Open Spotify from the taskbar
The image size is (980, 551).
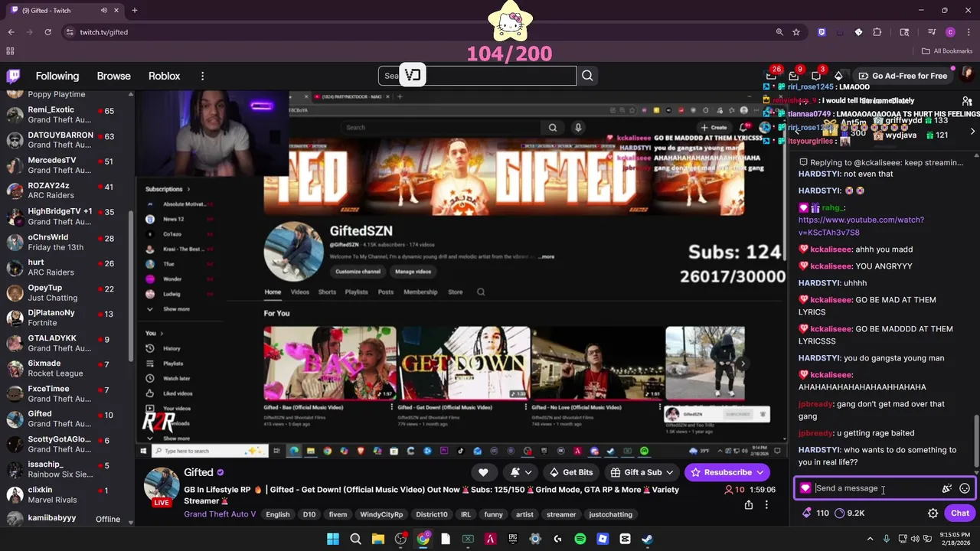point(580,539)
